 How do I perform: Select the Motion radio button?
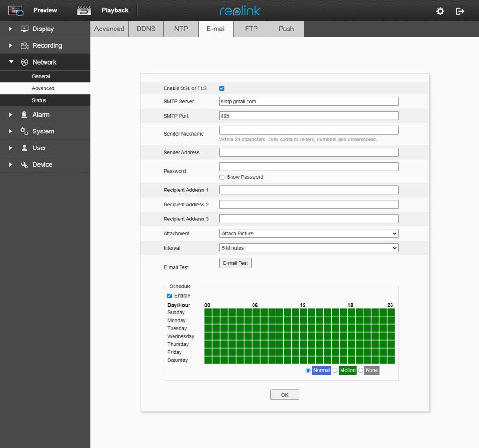click(335, 370)
